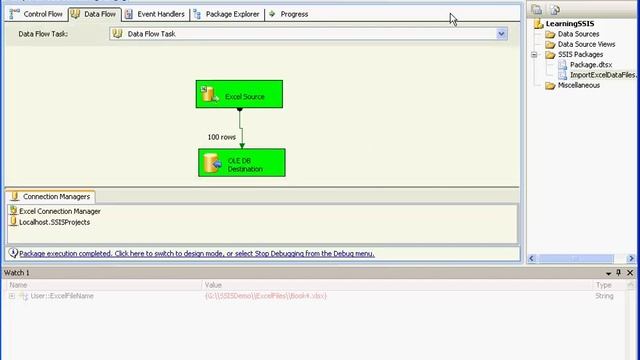Click the Miscellaneous folder icon
The image size is (640, 360).
(550, 85)
